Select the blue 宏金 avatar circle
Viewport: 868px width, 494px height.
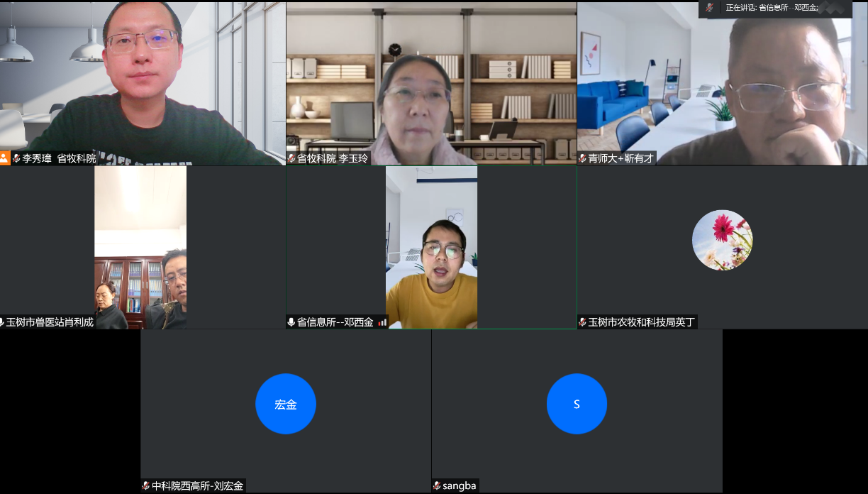pos(286,404)
